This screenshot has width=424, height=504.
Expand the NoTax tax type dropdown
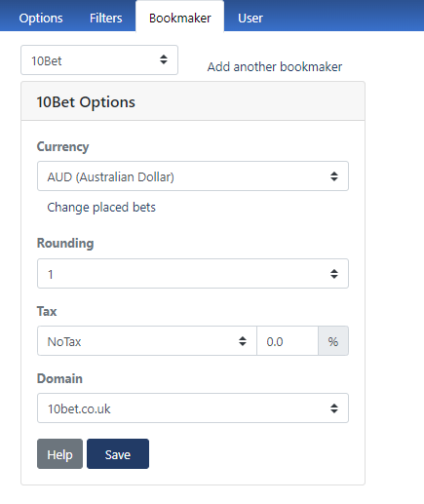pos(147,341)
